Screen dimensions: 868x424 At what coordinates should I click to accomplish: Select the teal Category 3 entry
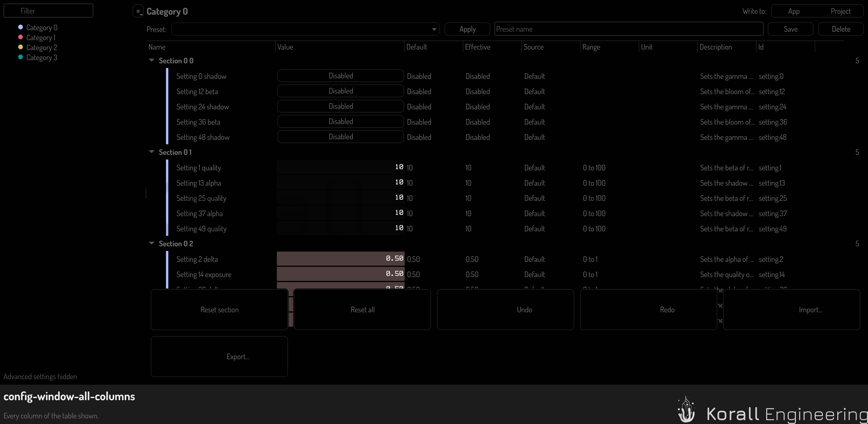(38, 57)
